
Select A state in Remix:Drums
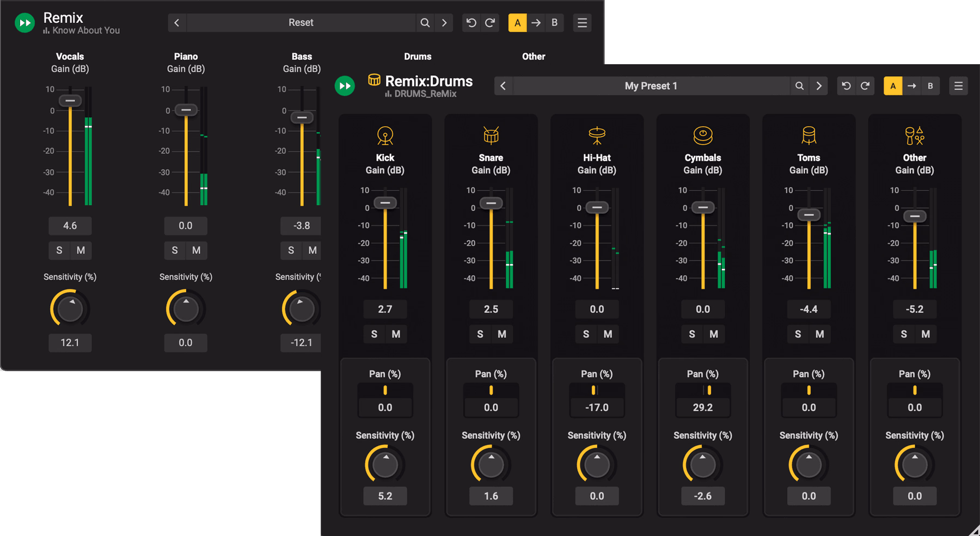coord(893,86)
